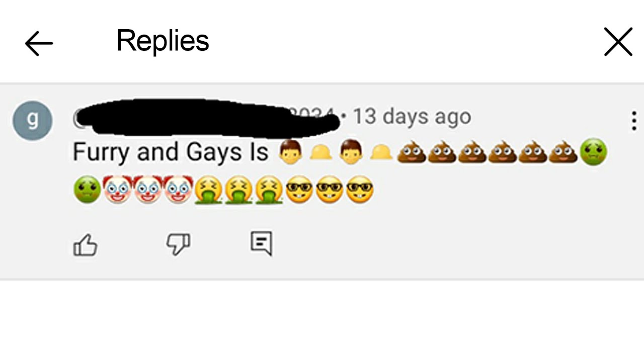Click the '13 days ago' timestamp
644x362 pixels.
tap(412, 117)
